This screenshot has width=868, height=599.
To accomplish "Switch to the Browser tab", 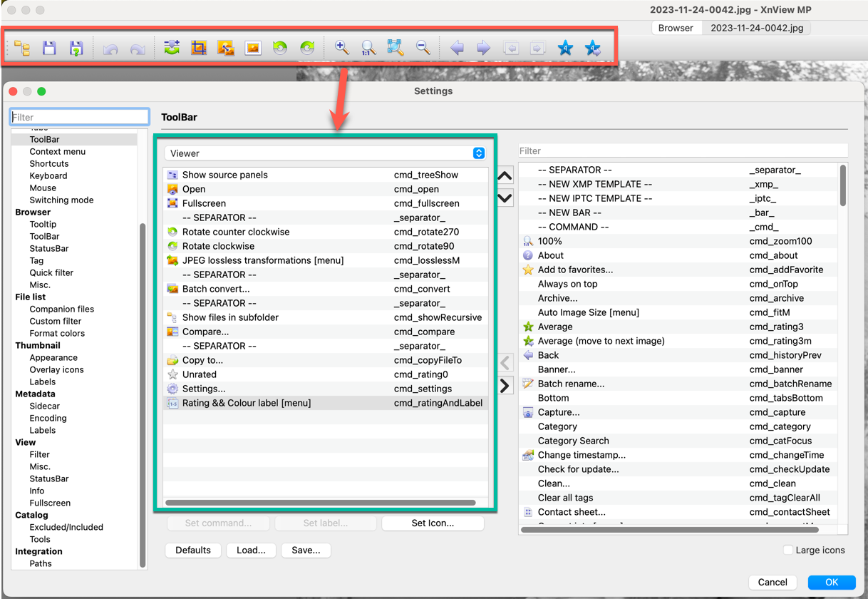I will pyautogui.click(x=676, y=28).
